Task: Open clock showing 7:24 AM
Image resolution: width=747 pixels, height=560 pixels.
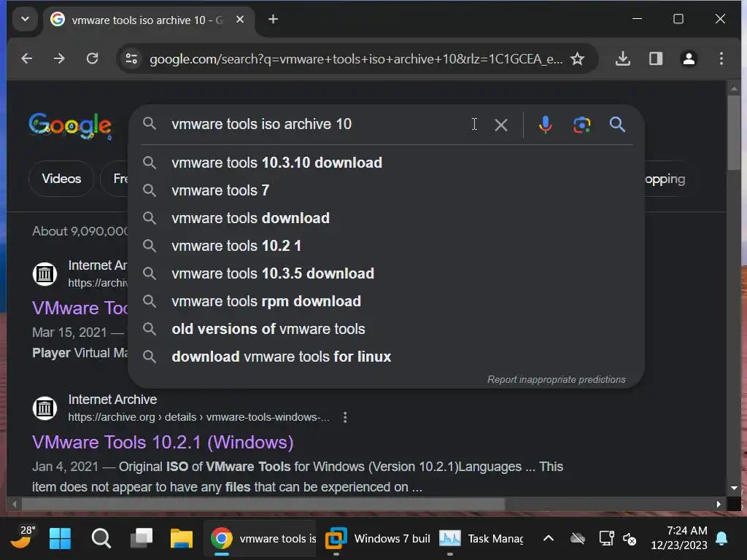Action: [679, 537]
